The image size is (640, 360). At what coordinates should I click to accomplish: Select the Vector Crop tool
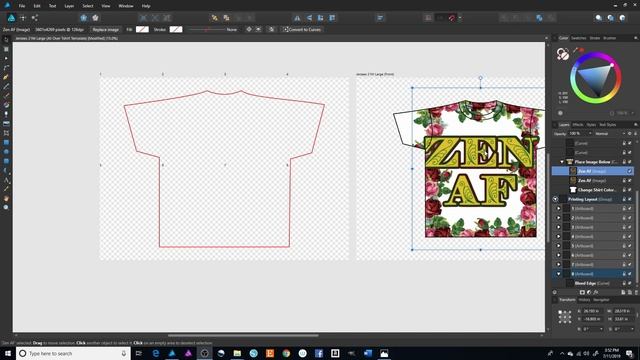click(6, 133)
